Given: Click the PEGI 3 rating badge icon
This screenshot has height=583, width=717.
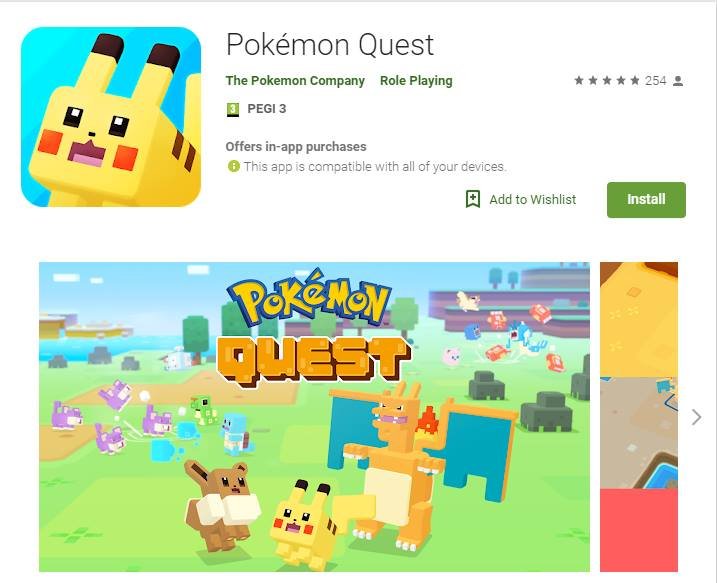Looking at the screenshot, I should (233, 109).
